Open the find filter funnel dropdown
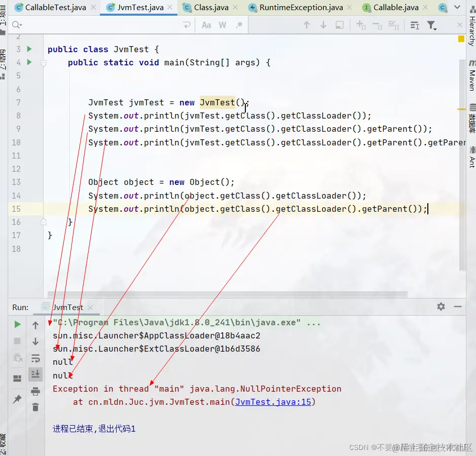 431,25
